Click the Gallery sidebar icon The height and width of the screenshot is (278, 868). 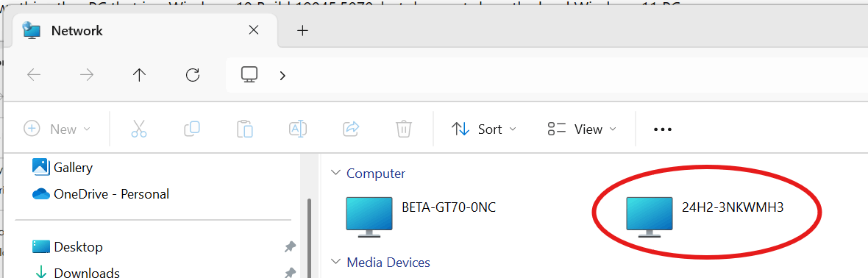click(x=41, y=167)
